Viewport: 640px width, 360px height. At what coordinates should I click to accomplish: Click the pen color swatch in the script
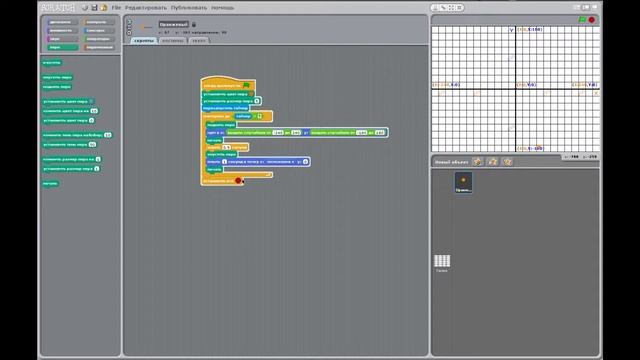point(251,94)
